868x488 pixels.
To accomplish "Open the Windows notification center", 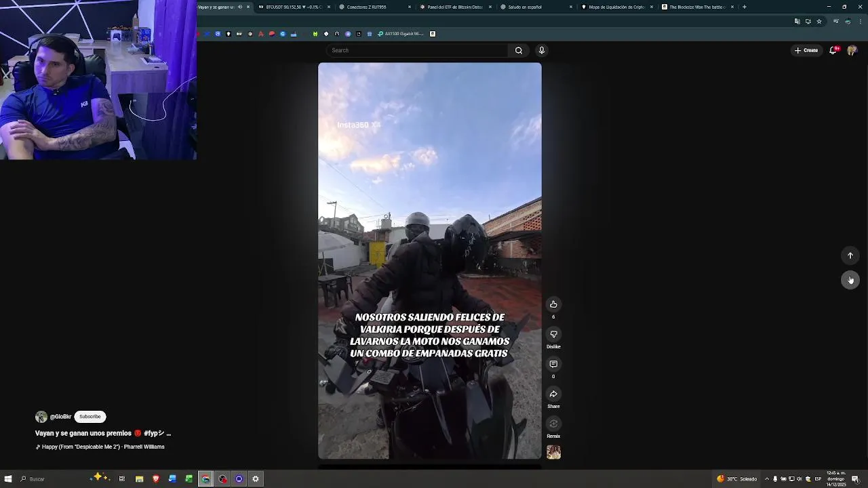I will coord(856,479).
